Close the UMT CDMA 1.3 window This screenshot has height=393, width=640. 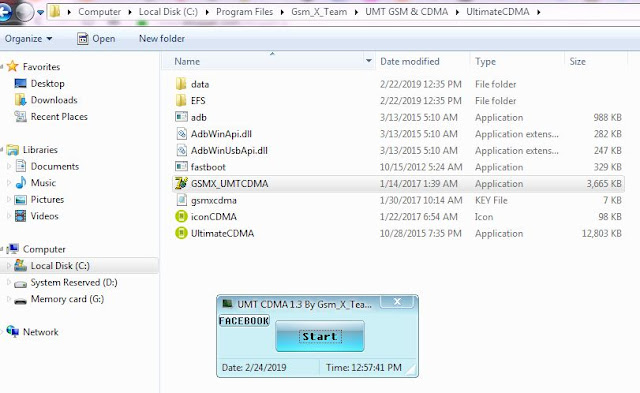click(x=397, y=302)
